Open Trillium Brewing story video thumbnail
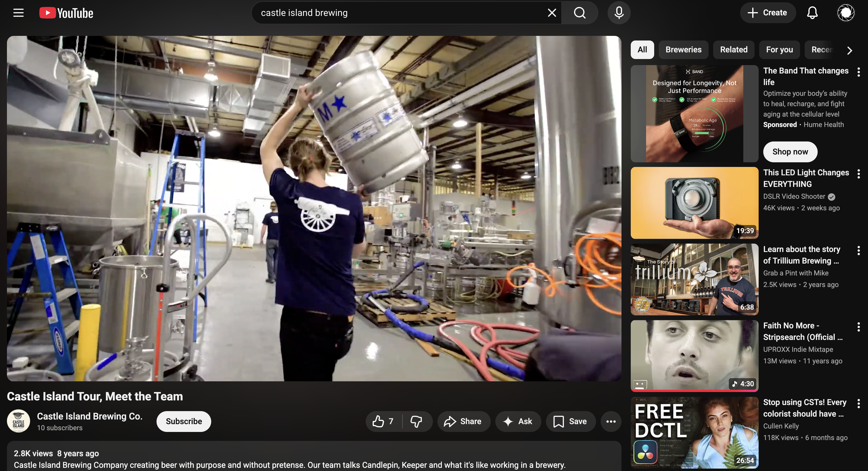868x471 pixels. (694, 279)
